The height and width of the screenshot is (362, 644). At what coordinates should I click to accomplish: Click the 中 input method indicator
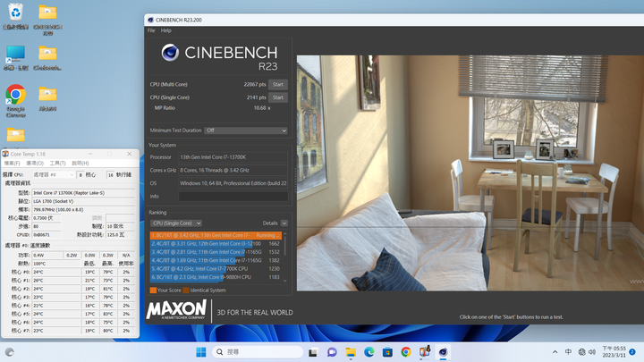tap(569, 352)
